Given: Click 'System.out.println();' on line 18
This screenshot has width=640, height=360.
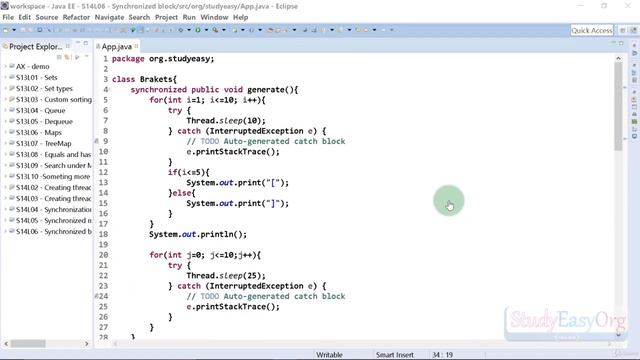Looking at the screenshot, I should [x=198, y=234].
